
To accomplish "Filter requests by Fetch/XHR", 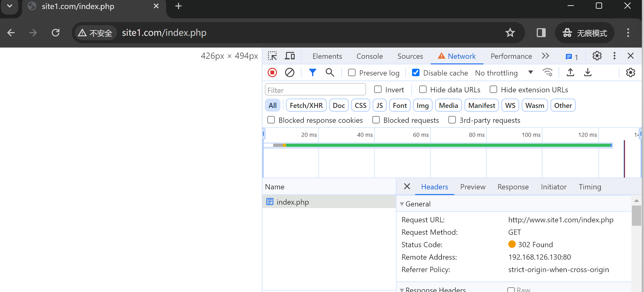I will 306,105.
